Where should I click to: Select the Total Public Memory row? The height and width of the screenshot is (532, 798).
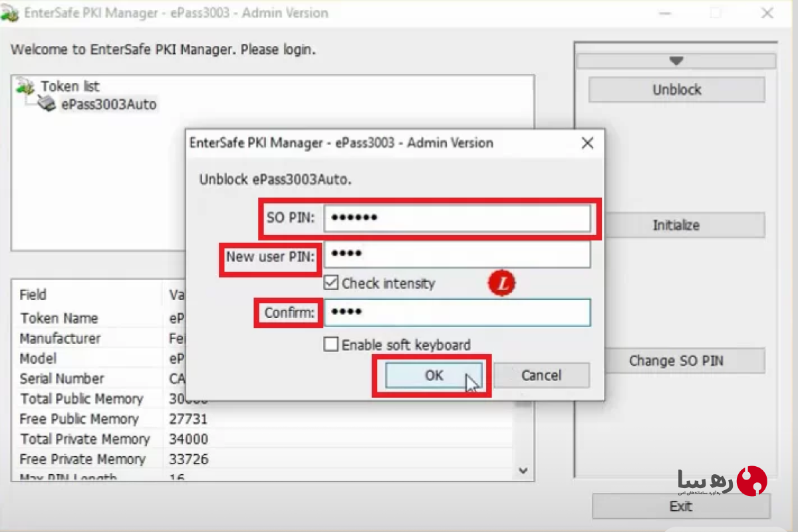(263, 399)
